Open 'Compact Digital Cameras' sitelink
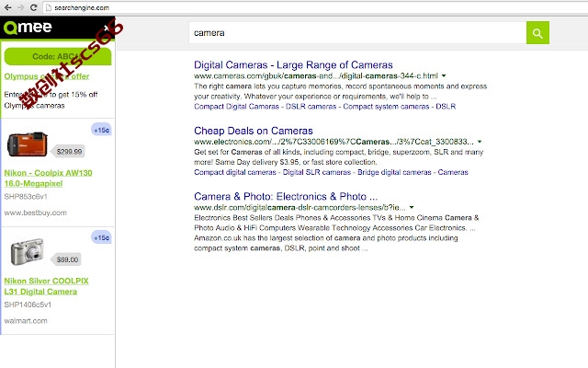 click(237, 107)
